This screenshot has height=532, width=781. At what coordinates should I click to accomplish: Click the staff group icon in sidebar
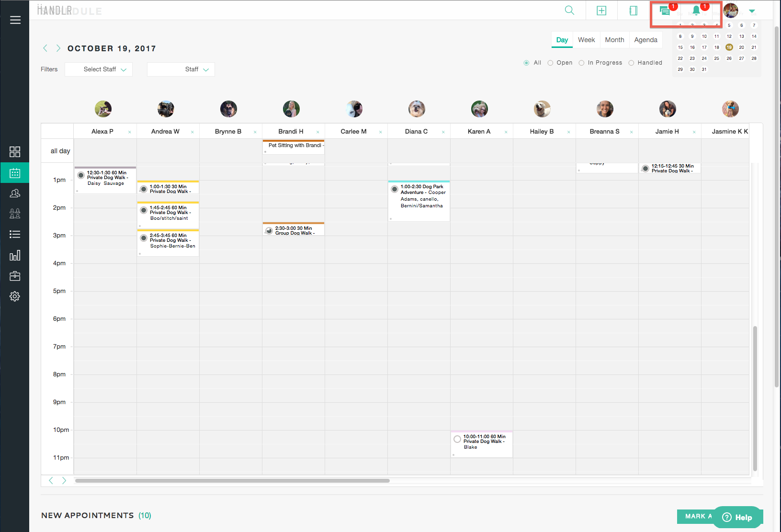(15, 213)
